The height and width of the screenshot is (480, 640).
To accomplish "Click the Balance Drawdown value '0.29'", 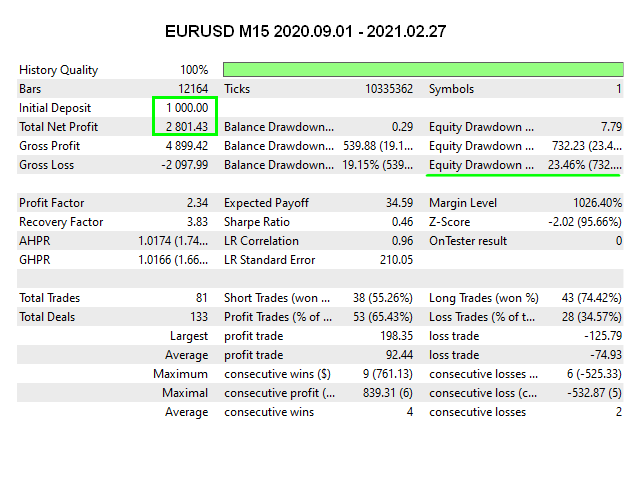I will click(402, 127).
